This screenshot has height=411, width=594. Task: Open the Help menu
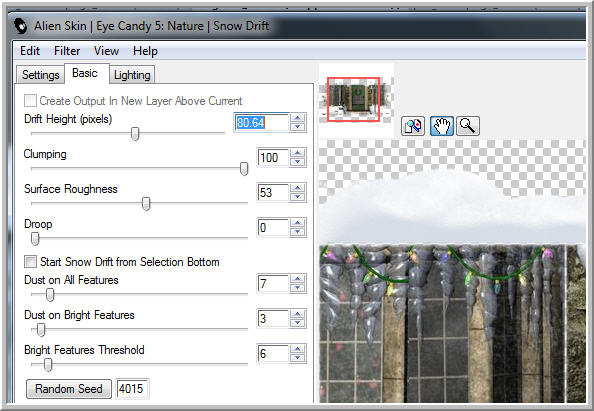tap(145, 51)
